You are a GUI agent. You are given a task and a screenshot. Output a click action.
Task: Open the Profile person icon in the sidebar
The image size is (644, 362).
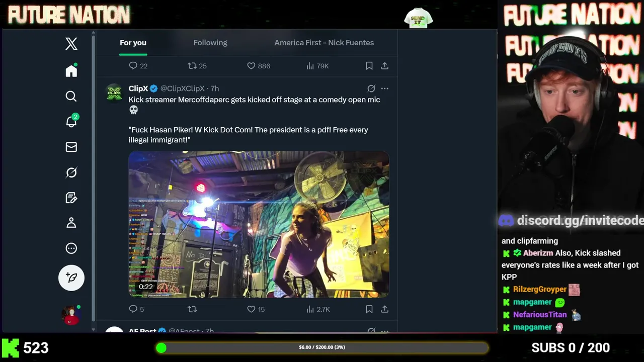71,223
